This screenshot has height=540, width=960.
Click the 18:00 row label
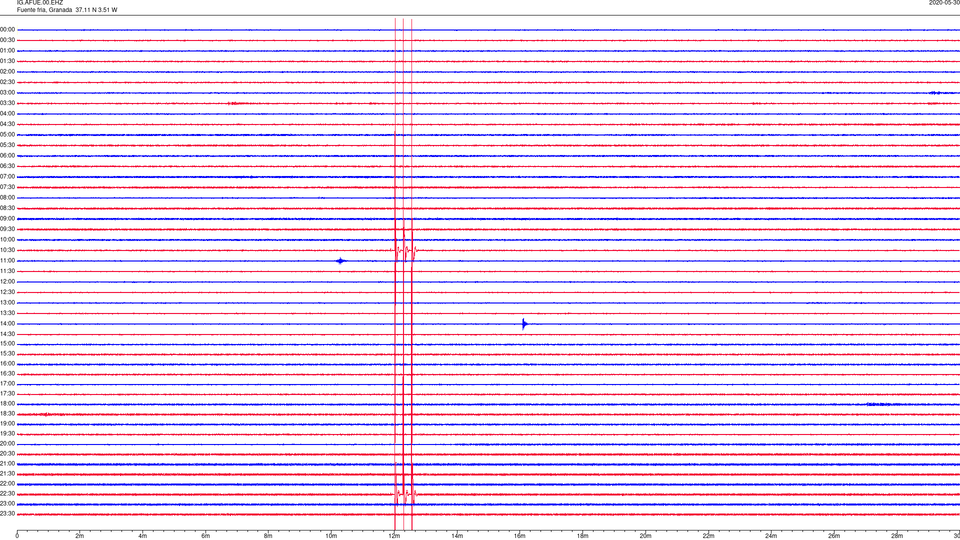coord(7,404)
